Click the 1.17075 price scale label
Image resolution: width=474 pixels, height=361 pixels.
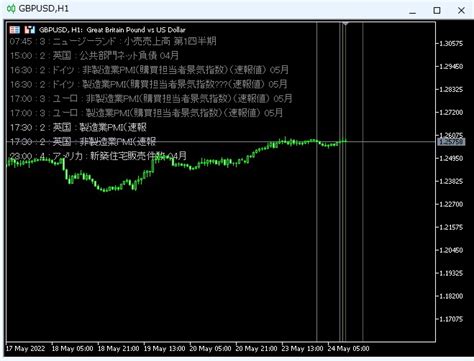tap(451, 319)
